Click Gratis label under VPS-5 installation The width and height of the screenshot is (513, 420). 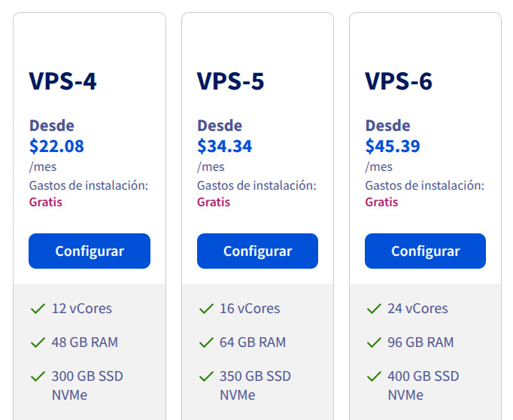(x=214, y=202)
